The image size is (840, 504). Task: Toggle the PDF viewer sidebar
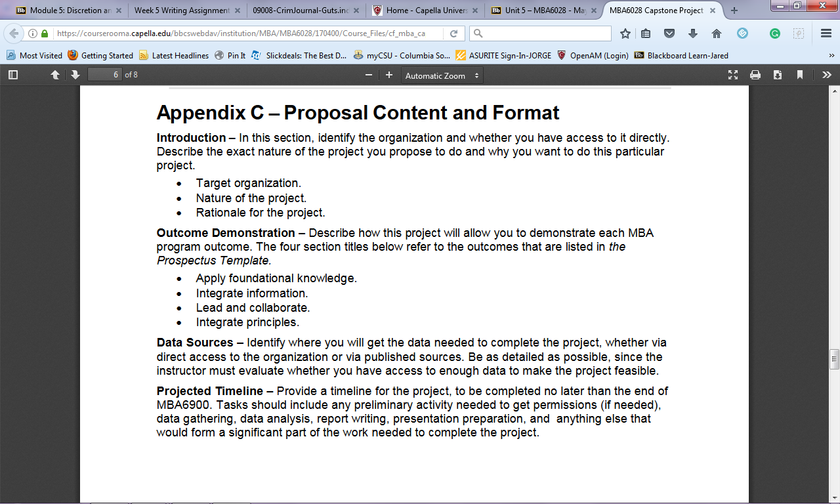12,75
